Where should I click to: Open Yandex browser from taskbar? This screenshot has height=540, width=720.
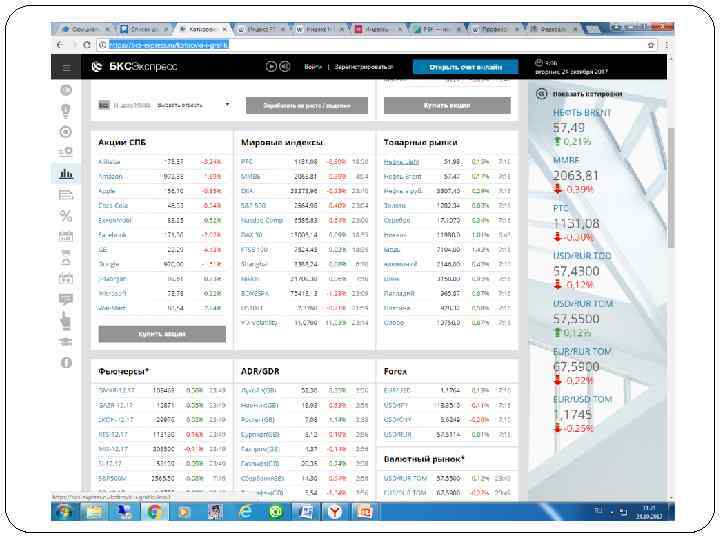coord(335,512)
